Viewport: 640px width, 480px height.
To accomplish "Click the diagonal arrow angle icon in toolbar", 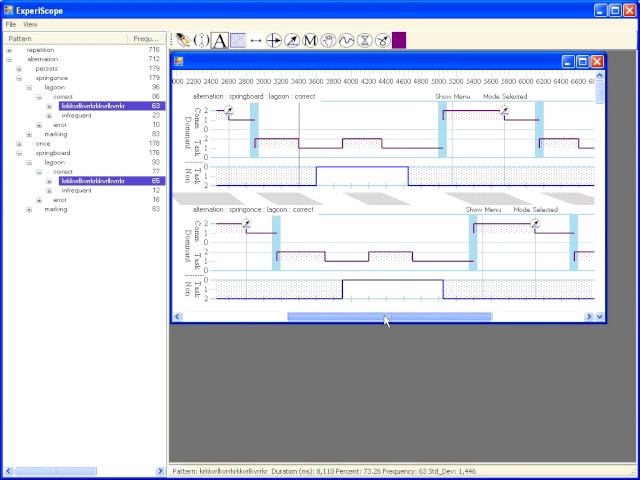I will point(292,40).
